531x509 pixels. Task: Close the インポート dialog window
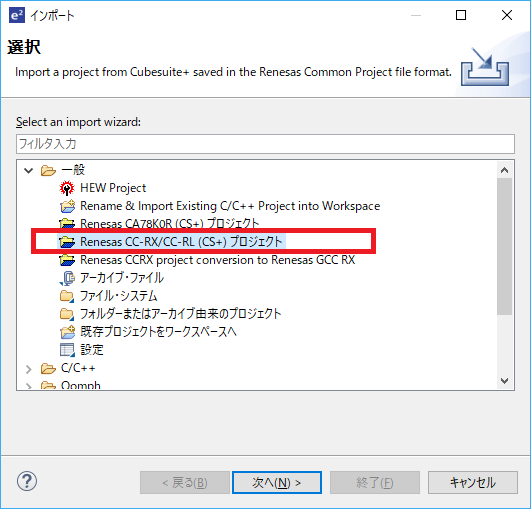click(x=507, y=15)
